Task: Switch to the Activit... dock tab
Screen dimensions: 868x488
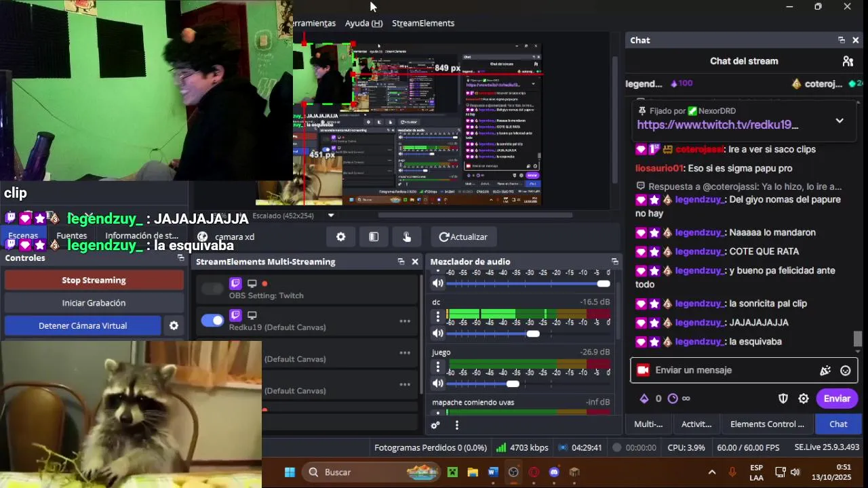Action: coord(696,424)
